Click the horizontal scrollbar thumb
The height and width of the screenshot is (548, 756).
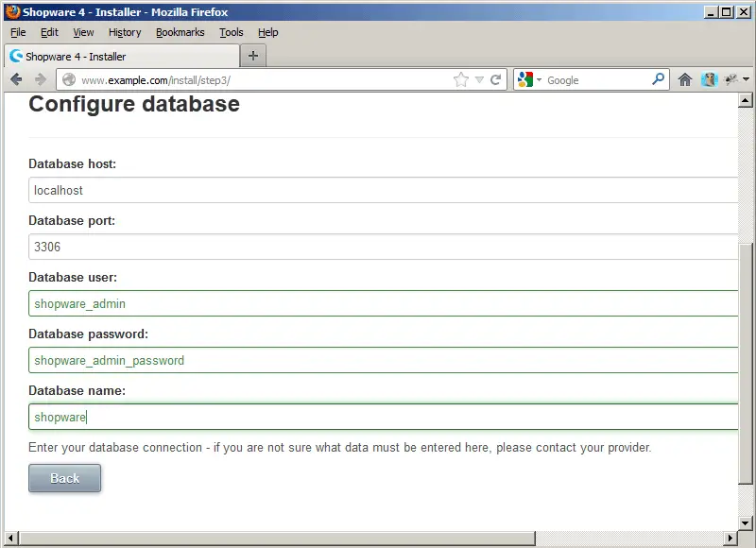pyautogui.click(x=277, y=538)
